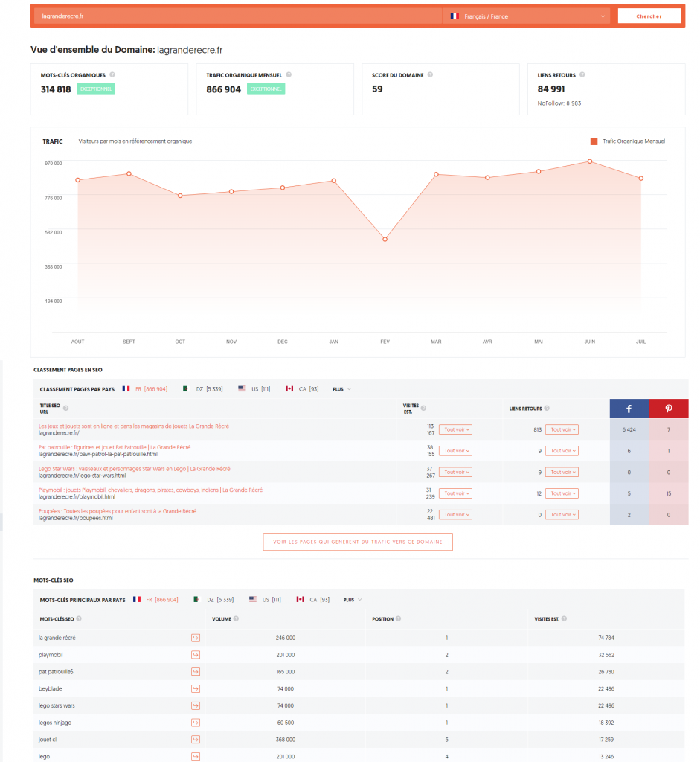Open the arrow icon for 'la grande récré' keyword
This screenshot has height=762, width=700.
point(196,638)
